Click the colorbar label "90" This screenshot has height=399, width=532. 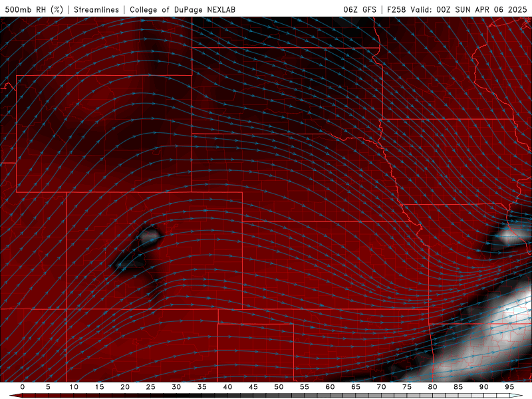[x=483, y=387]
